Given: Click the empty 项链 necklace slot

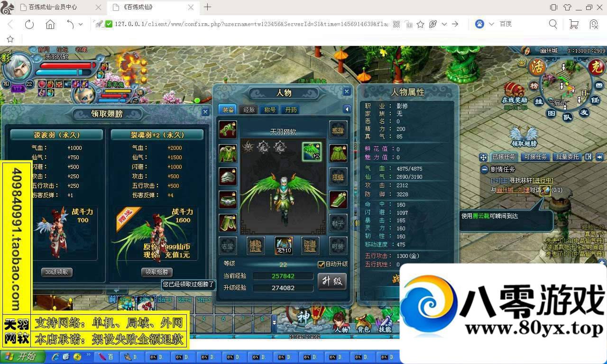Looking at the screenshot, I should pyautogui.click(x=338, y=176).
